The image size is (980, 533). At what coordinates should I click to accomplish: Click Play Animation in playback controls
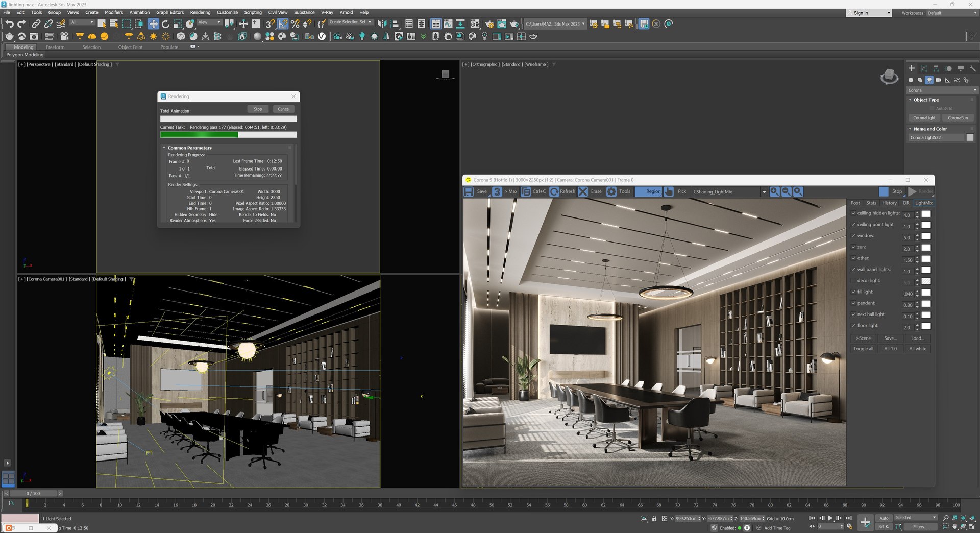tap(830, 518)
